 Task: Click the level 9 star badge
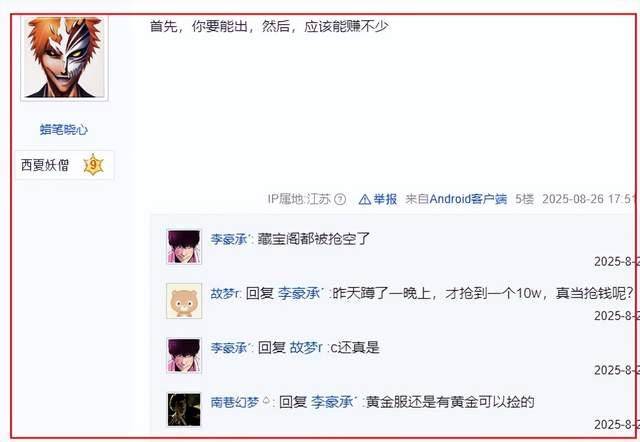pos(93,165)
